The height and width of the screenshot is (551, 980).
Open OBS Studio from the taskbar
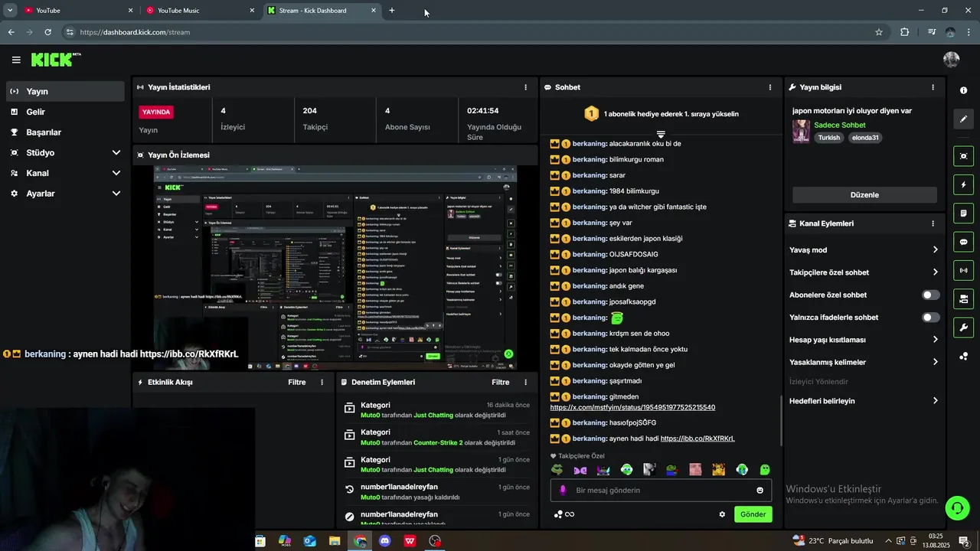click(435, 541)
